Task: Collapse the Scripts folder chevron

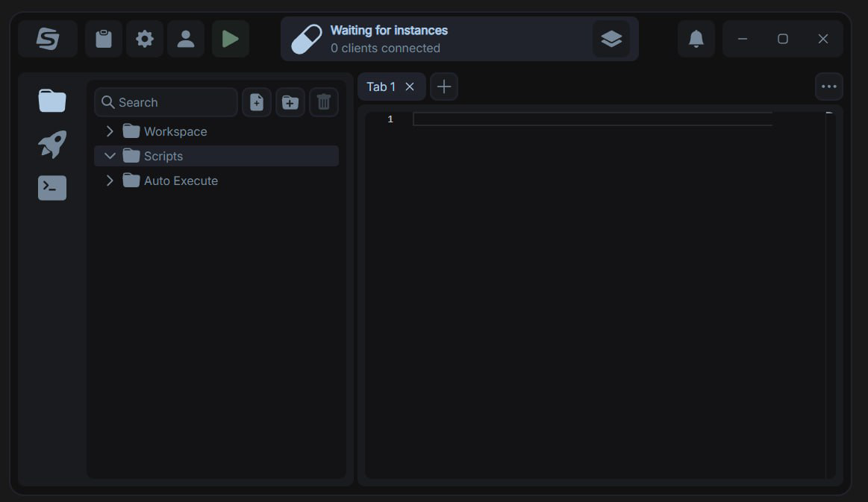Action: [110, 156]
